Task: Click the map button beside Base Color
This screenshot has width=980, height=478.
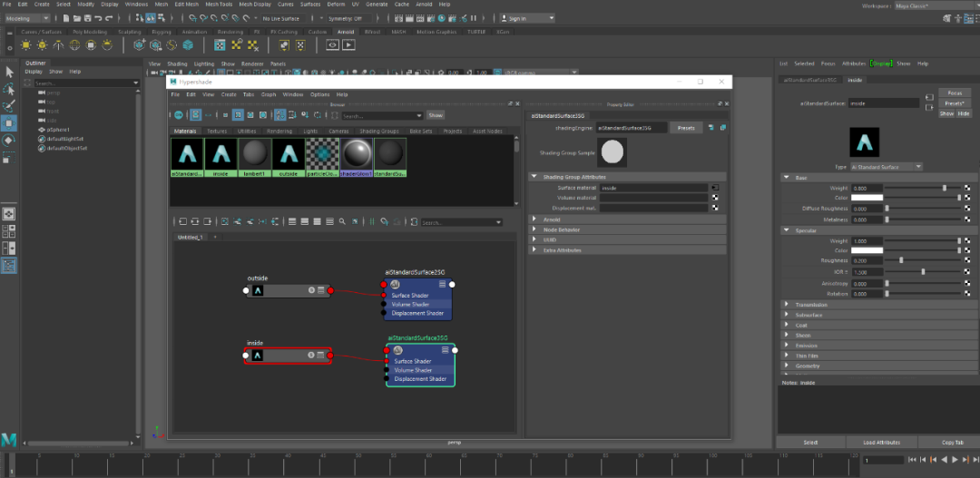Action: coord(967,198)
